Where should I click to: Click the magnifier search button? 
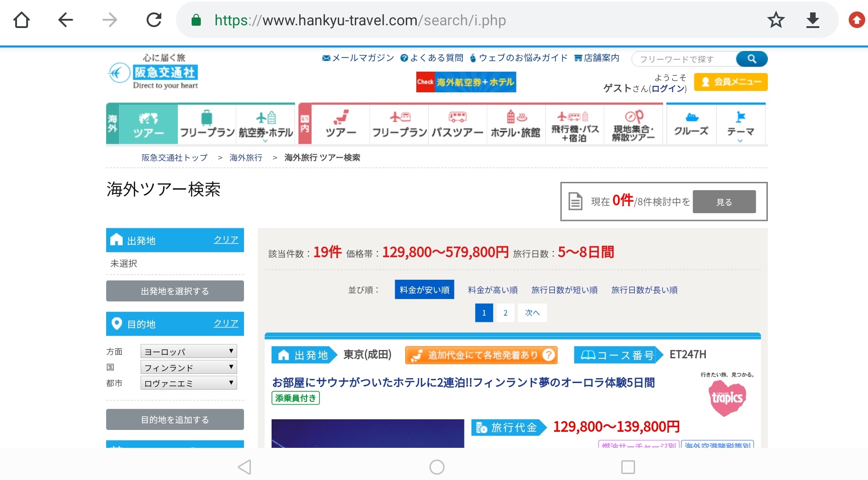point(751,59)
